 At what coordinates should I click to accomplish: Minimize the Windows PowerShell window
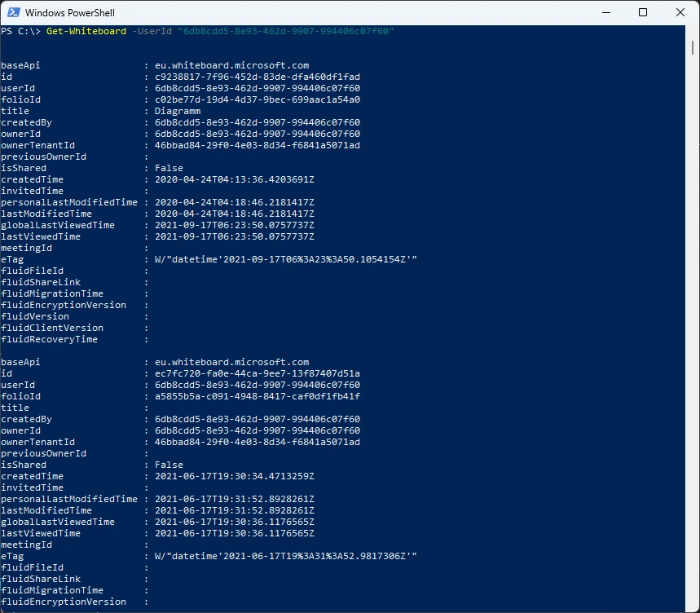tap(605, 13)
